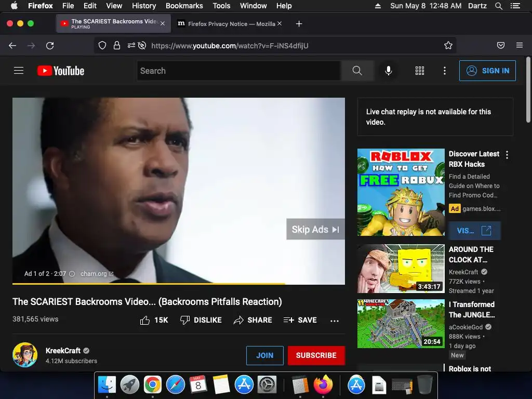Screen dimensions: 532x399
Task: Open more actions ellipsis below video
Action: [x=335, y=321]
